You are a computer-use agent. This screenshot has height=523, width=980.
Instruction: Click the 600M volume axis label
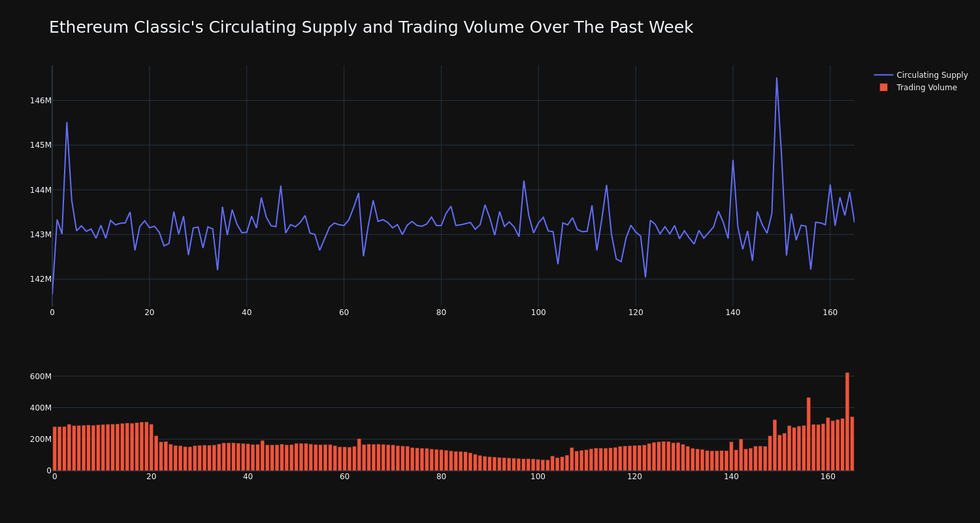click(41, 377)
